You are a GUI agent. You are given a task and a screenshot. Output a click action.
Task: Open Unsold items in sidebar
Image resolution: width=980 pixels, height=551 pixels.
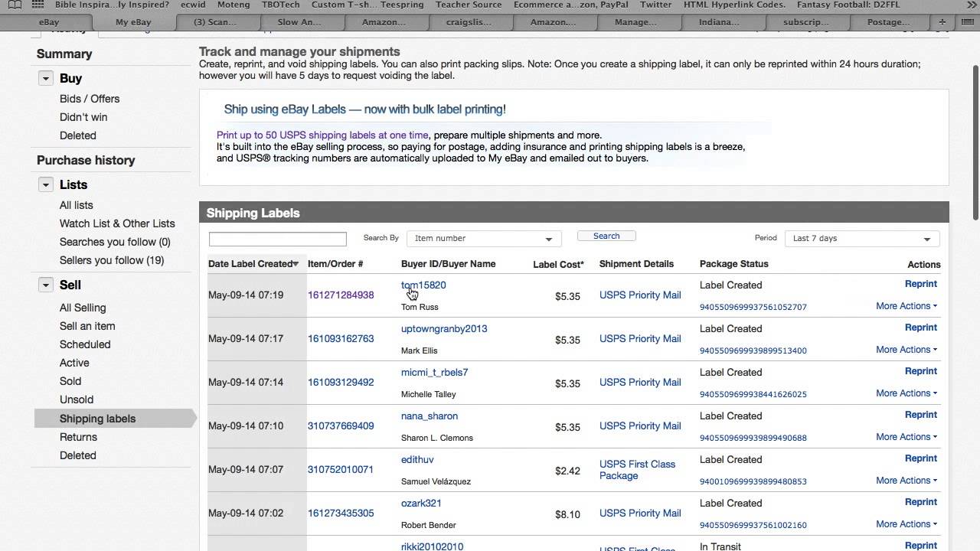(x=77, y=399)
